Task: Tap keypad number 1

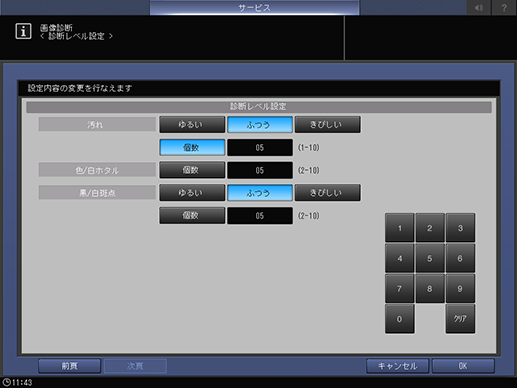Action: pos(399,228)
